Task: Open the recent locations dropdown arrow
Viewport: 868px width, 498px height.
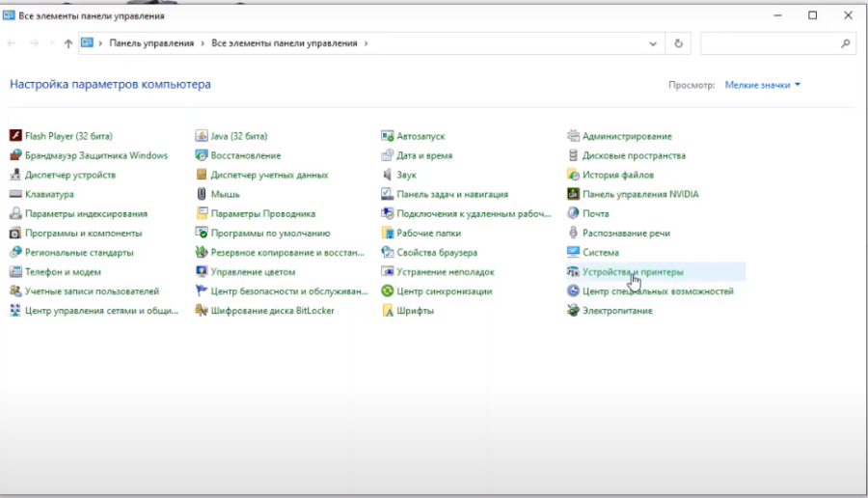Action: (x=52, y=43)
